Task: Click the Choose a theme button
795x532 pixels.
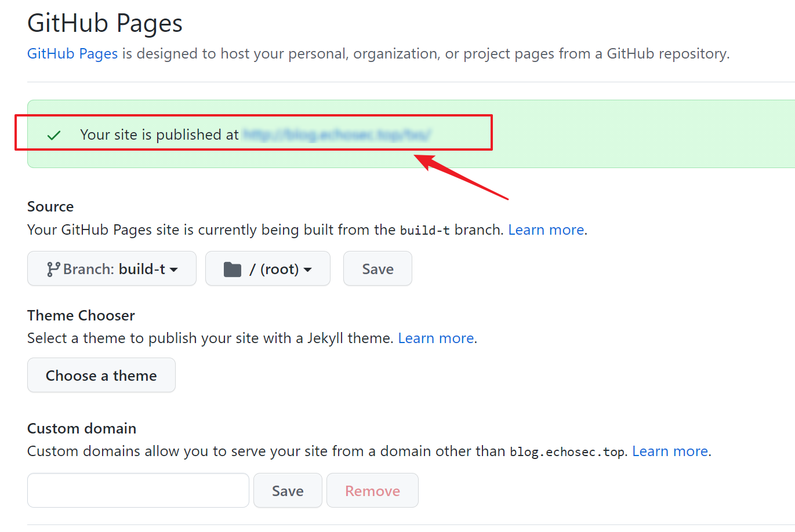Action: tap(101, 376)
